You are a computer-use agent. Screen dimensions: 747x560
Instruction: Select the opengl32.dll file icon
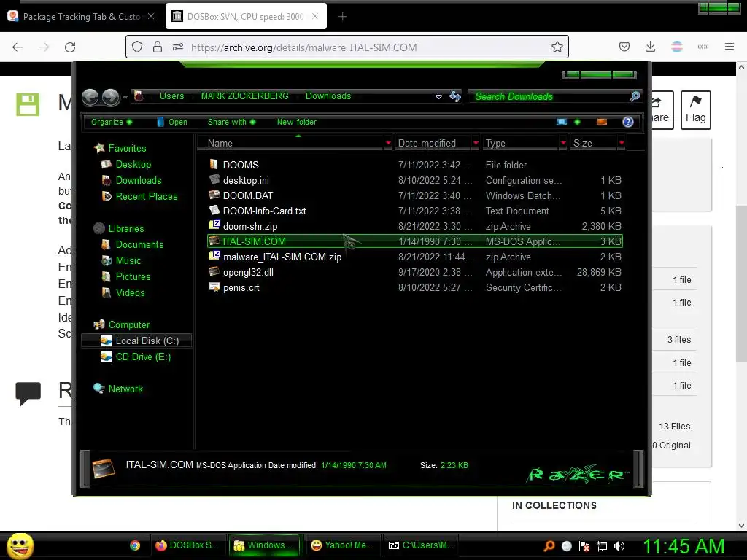214,272
